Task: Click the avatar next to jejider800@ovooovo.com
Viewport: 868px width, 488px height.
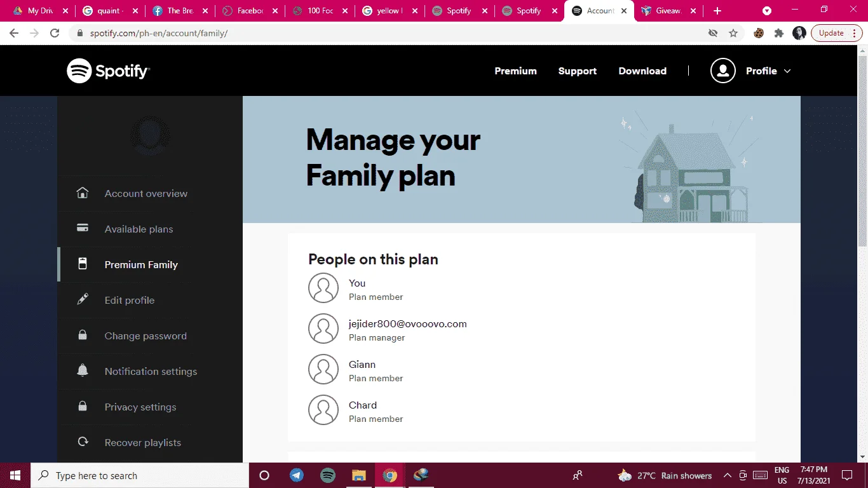Action: point(323,329)
